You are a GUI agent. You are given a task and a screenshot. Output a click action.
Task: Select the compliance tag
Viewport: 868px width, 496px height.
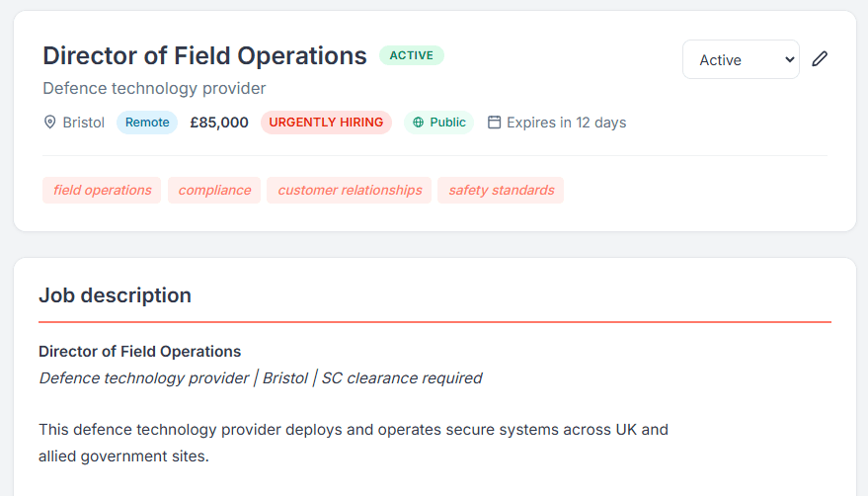click(214, 190)
